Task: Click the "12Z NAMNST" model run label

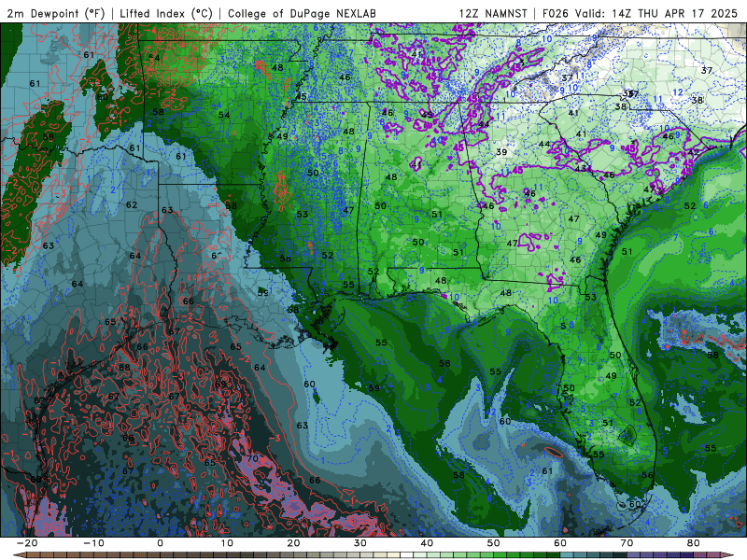Action: [493, 13]
